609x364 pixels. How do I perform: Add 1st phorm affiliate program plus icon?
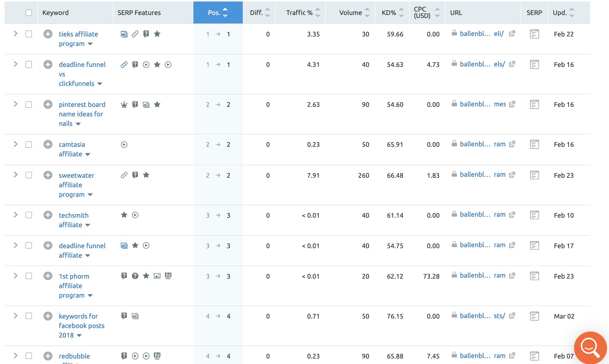48,276
